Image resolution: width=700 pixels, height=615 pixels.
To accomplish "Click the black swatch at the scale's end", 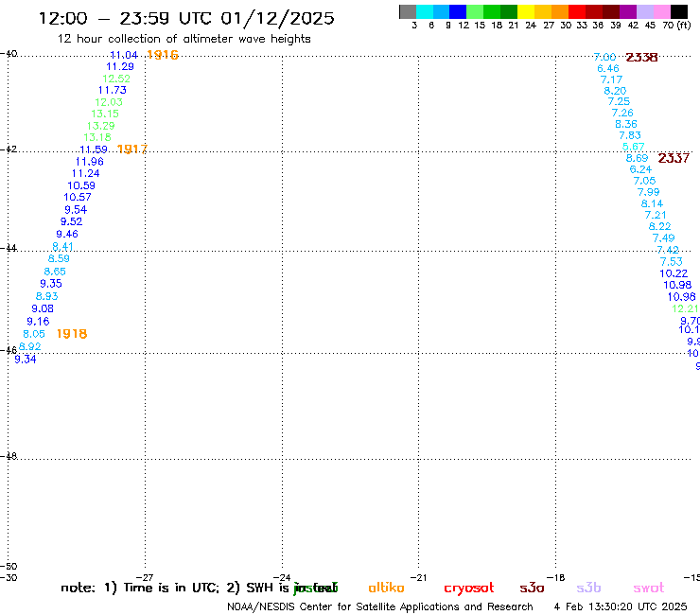I will pos(679,11).
